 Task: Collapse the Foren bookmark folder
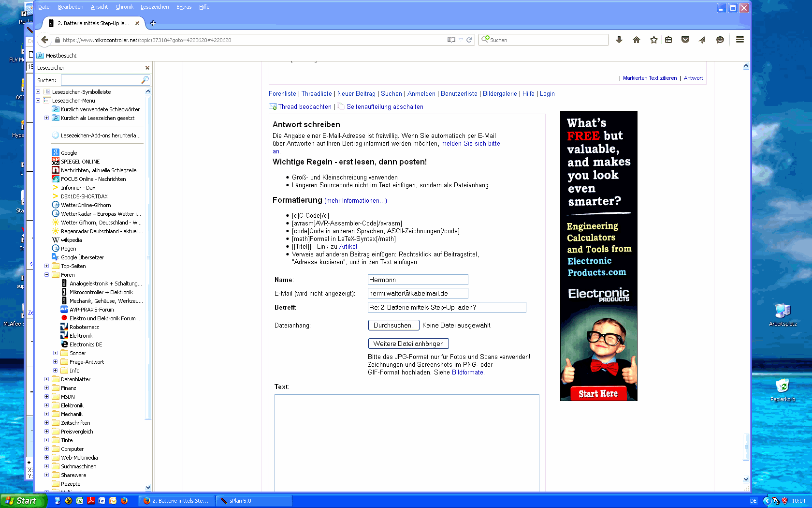tap(47, 275)
